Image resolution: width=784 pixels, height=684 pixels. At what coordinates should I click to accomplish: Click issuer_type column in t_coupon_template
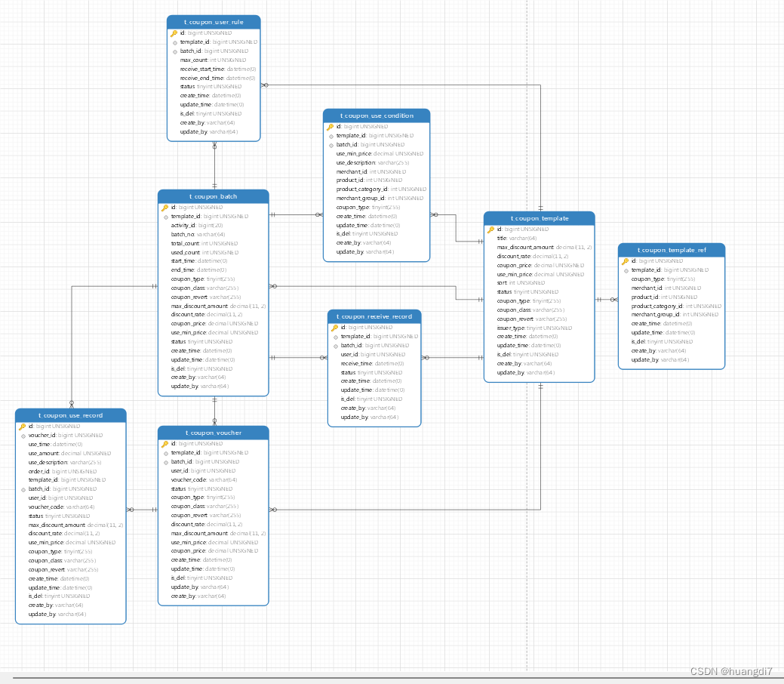pyautogui.click(x=534, y=328)
